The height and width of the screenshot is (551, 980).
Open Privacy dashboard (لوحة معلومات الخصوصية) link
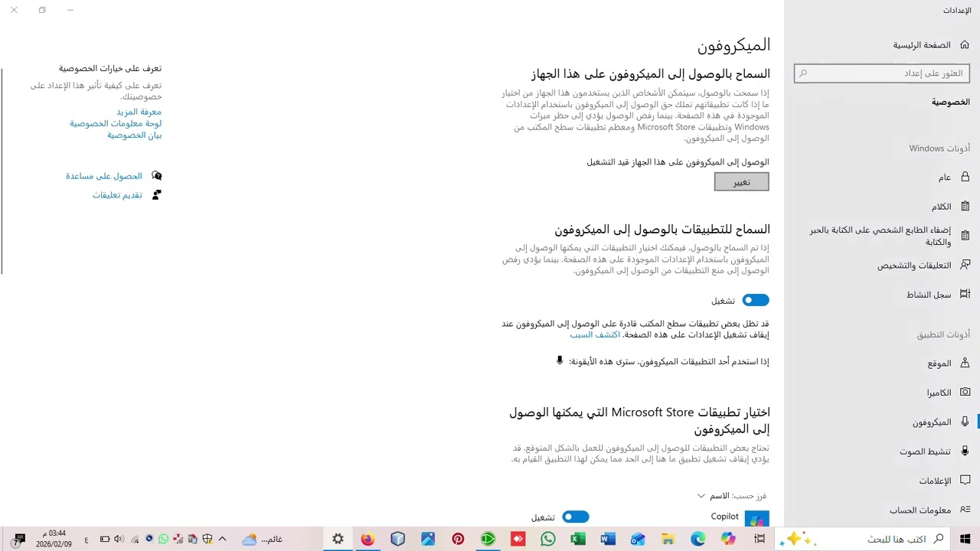point(116,123)
